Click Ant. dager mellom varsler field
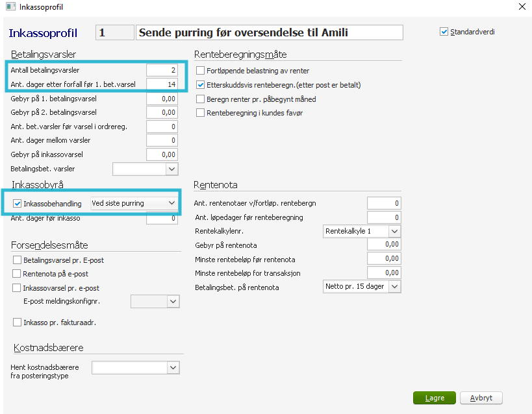 tap(162, 140)
